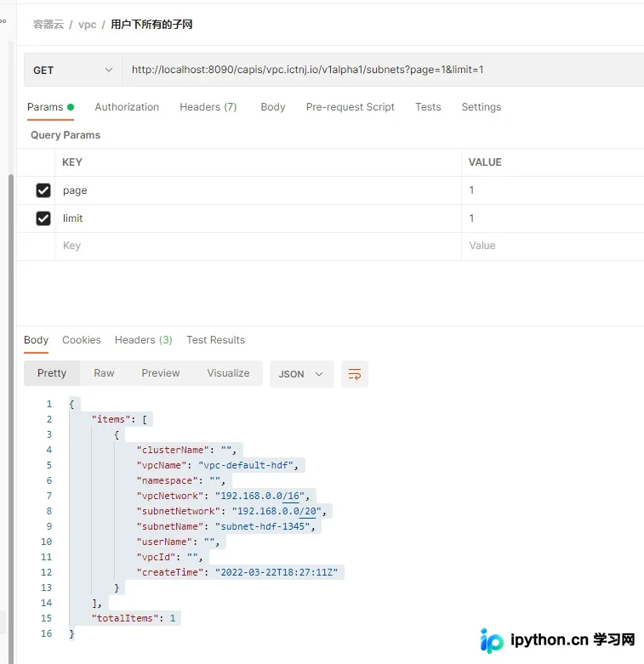
Task: Select the response Cookies tab
Action: click(x=82, y=340)
